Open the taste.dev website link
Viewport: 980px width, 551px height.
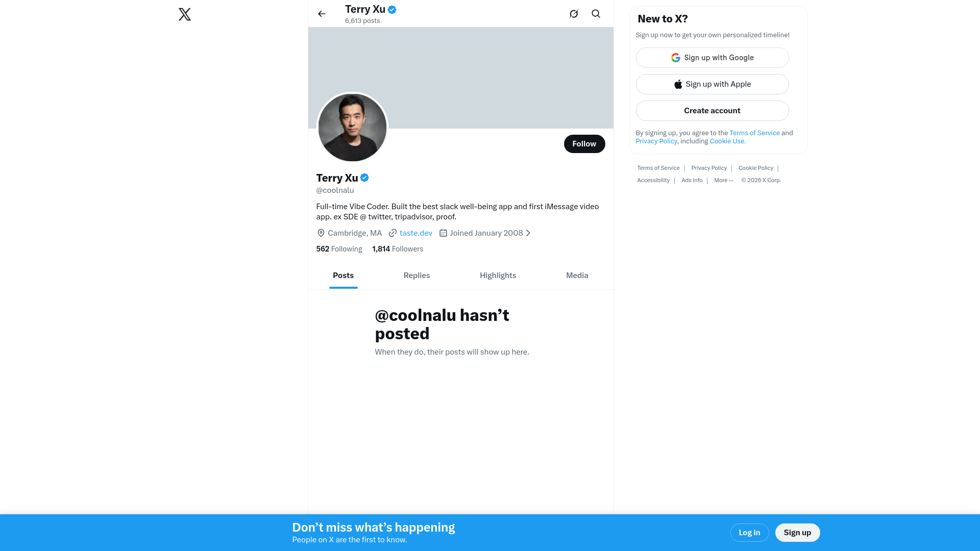point(415,233)
